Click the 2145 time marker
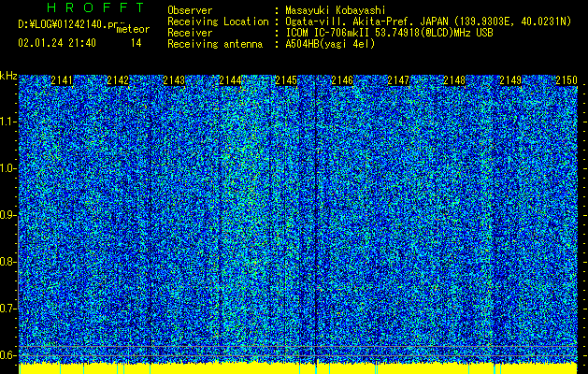Viewport: 588px width, 374px height. [286, 80]
